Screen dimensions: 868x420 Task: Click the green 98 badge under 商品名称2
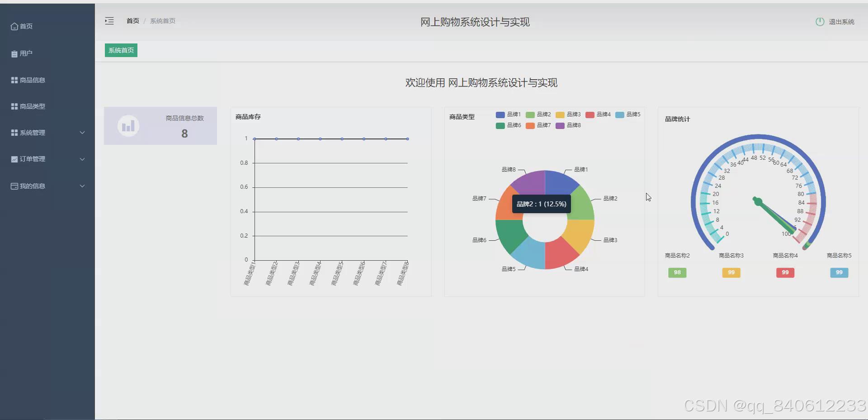[677, 272]
